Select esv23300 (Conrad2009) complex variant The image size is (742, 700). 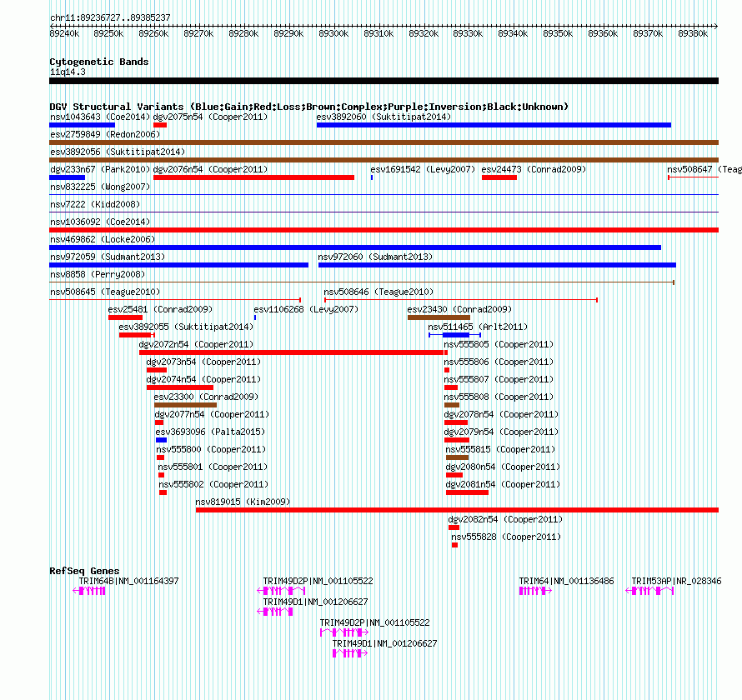coord(185,405)
